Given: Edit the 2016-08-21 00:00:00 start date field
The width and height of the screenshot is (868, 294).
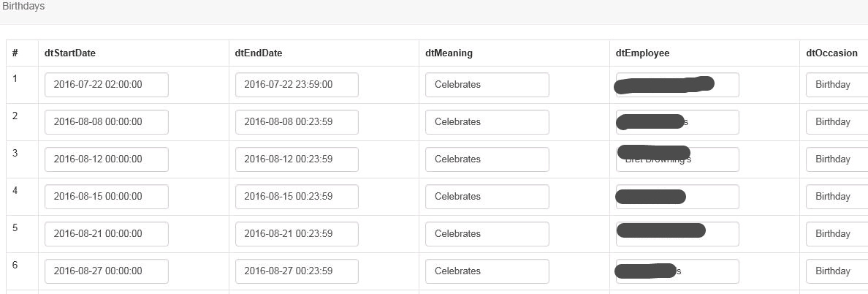Looking at the screenshot, I should [106, 233].
